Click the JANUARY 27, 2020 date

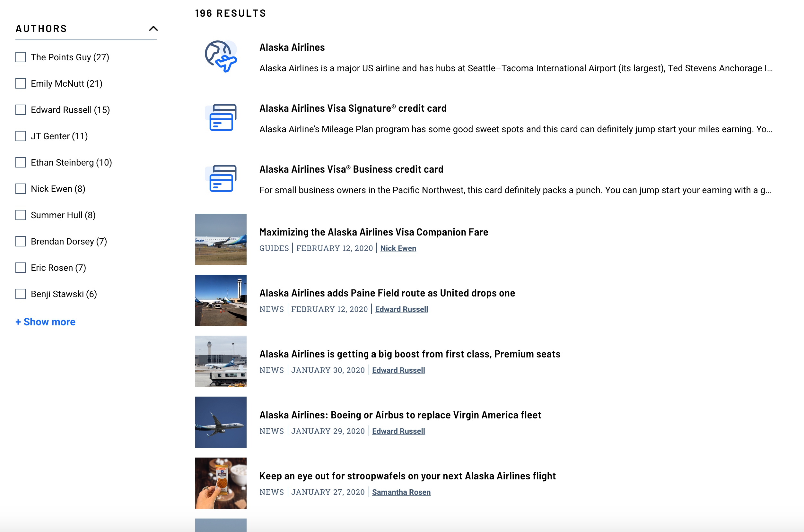pyautogui.click(x=328, y=492)
